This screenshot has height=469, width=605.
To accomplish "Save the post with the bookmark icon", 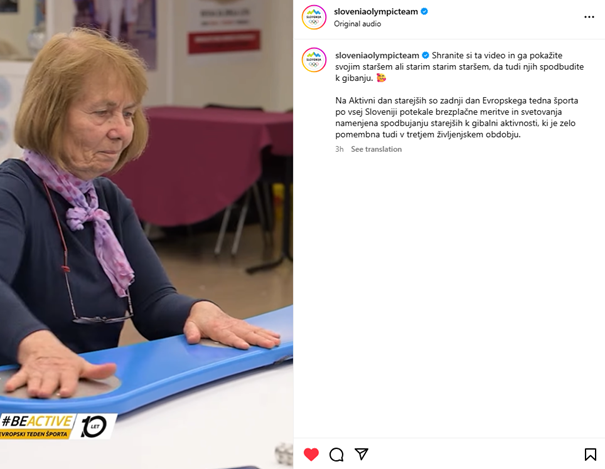I will [590, 454].
